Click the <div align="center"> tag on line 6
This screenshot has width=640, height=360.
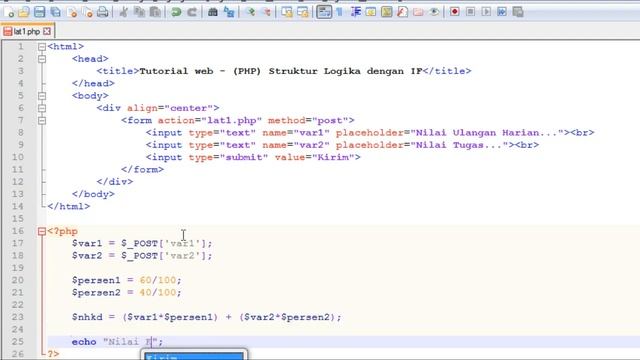158,108
